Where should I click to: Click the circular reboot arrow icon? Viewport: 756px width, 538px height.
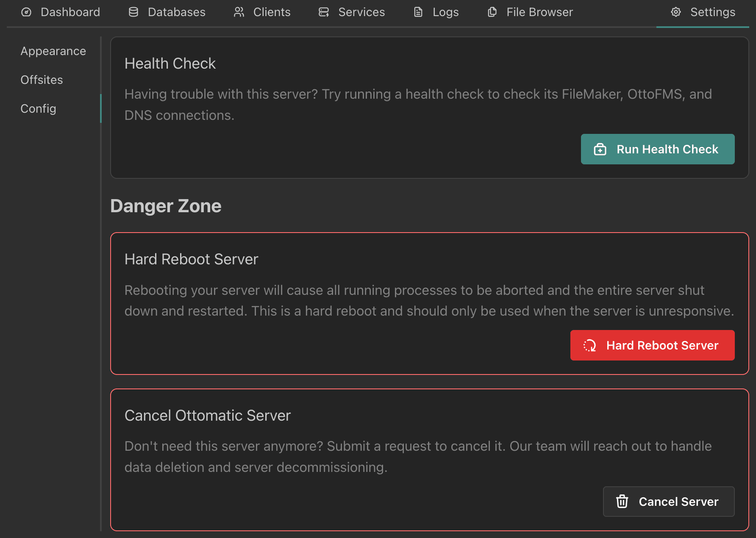tap(590, 346)
